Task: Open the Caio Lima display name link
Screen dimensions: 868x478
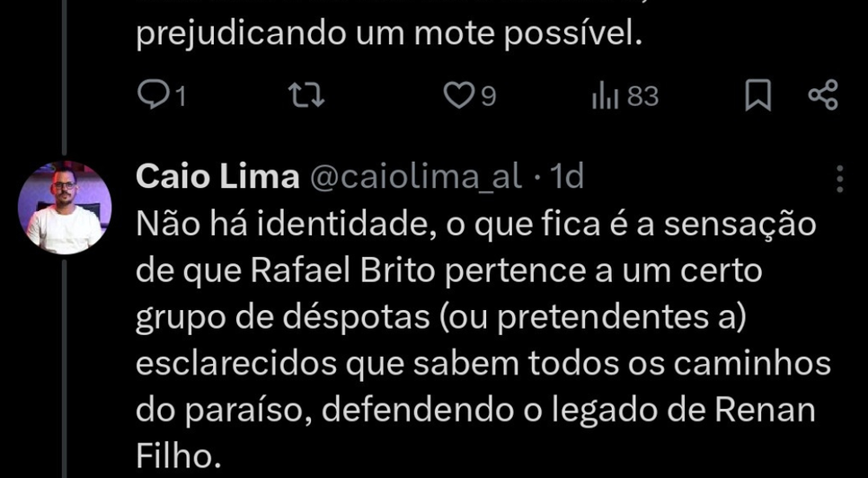Action: (217, 178)
